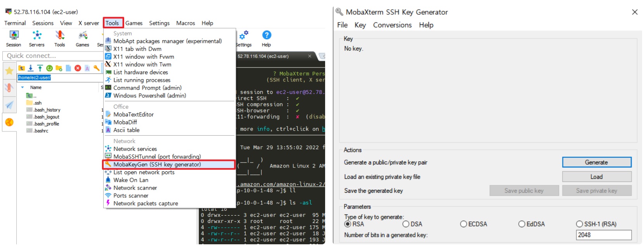Choose X11 tab with Dwm entry
This screenshot has height=247, width=644.
[x=169, y=49]
